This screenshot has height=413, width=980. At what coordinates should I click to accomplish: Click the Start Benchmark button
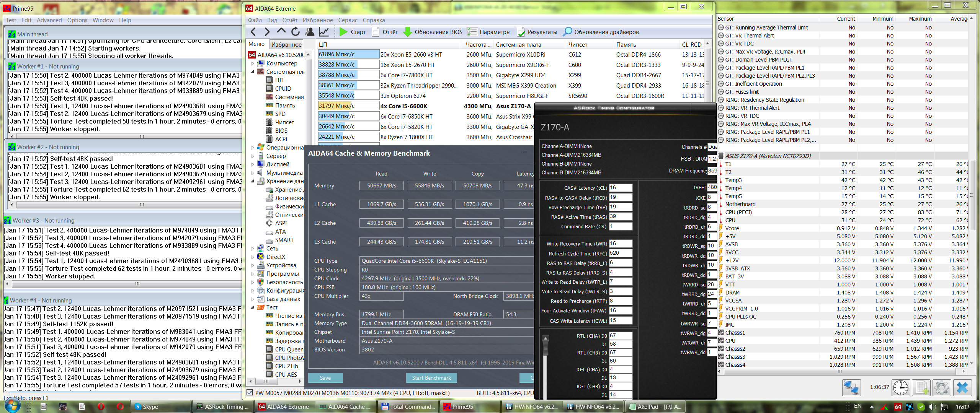tap(431, 378)
